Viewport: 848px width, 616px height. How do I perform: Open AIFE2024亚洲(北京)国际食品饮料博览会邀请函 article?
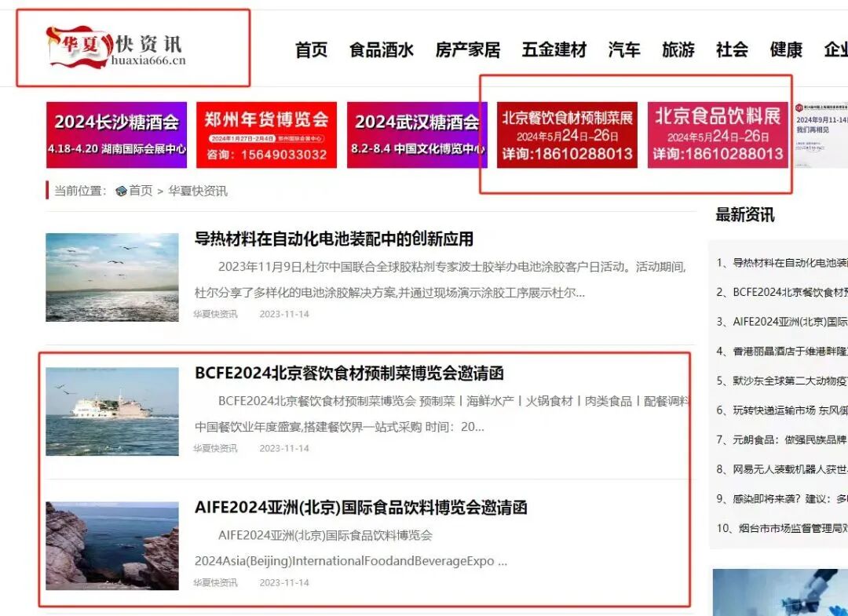coord(360,508)
